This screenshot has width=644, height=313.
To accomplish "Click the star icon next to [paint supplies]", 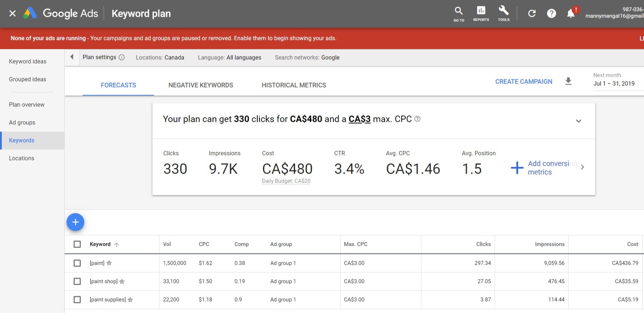I will coord(130,300).
